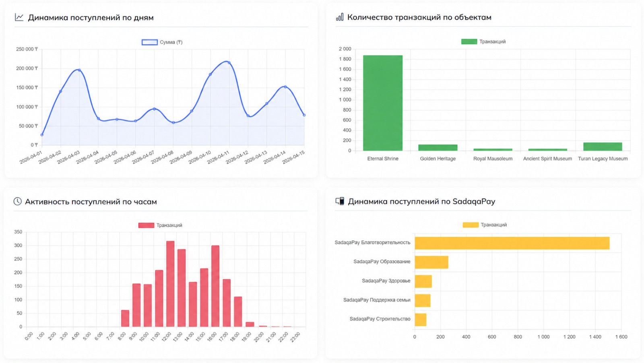Viewport: 644px width, 363px height.
Task: Click the blue Сумма legend color box
Action: point(149,42)
